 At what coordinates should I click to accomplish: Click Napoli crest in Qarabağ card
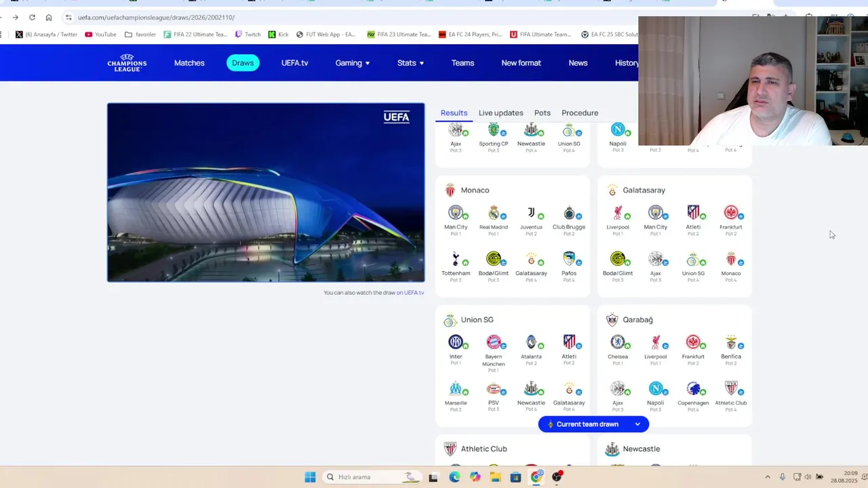coord(656,388)
